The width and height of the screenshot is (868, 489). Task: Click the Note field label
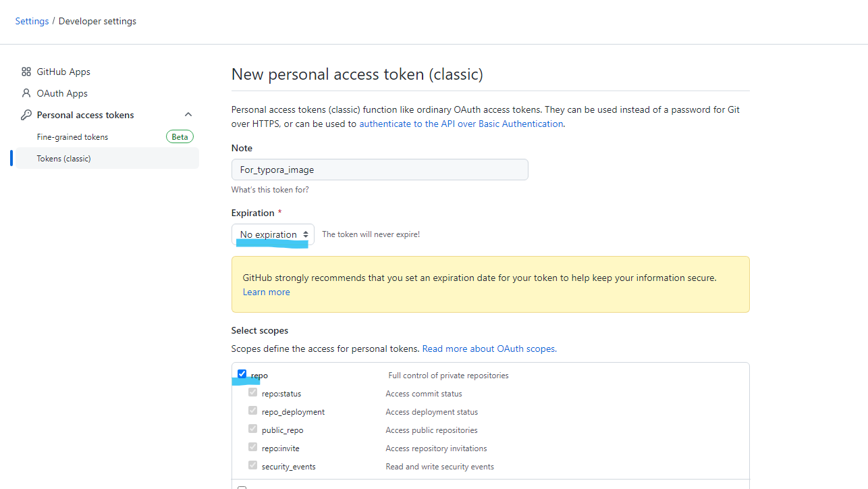click(x=242, y=148)
